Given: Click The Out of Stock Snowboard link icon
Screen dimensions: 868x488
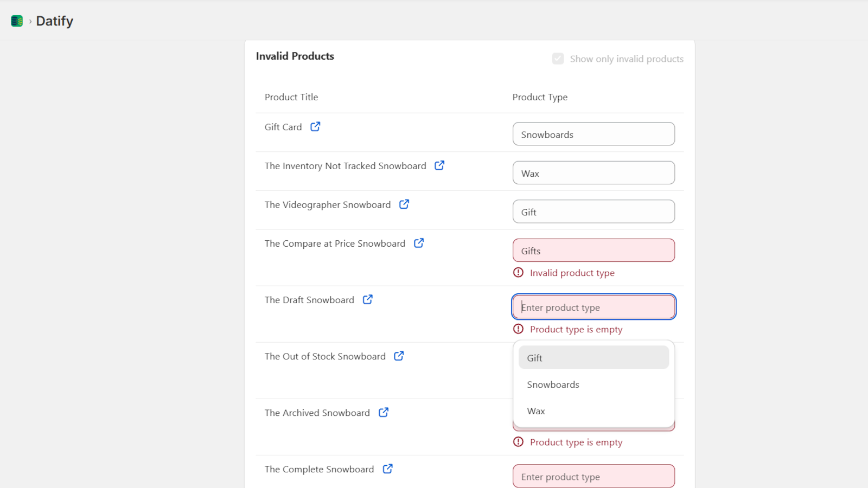Looking at the screenshot, I should [399, 356].
